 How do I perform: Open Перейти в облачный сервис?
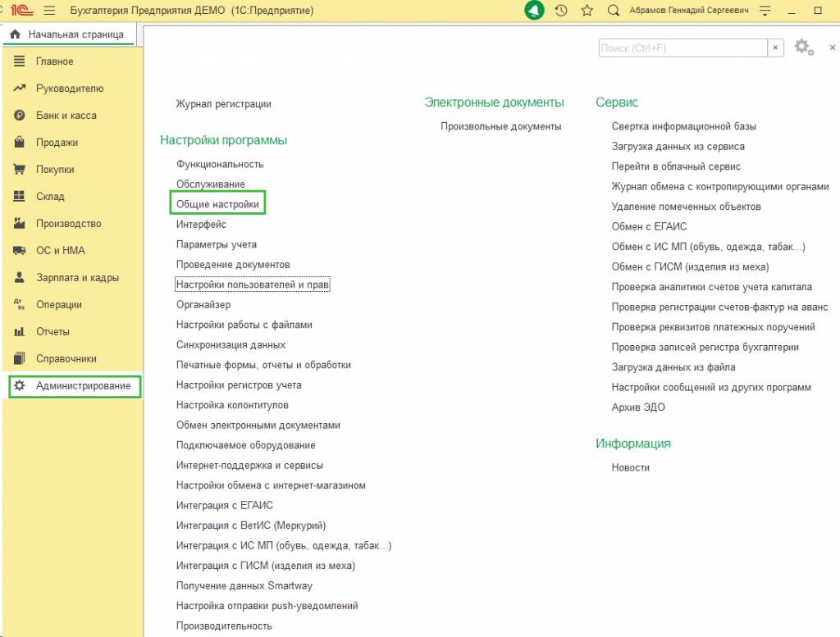coord(676,166)
